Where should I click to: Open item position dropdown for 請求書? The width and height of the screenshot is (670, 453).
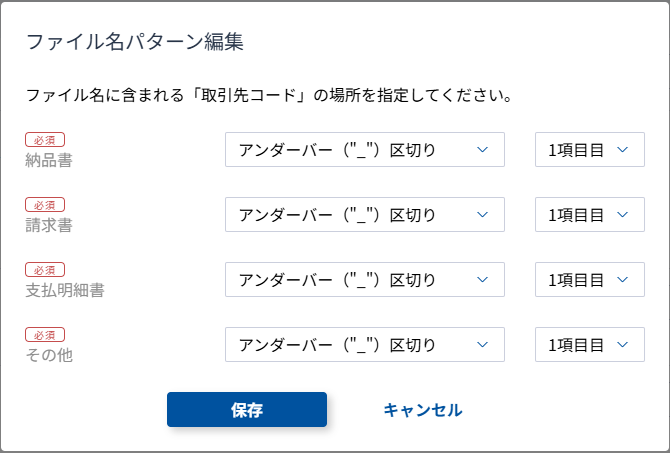589,215
